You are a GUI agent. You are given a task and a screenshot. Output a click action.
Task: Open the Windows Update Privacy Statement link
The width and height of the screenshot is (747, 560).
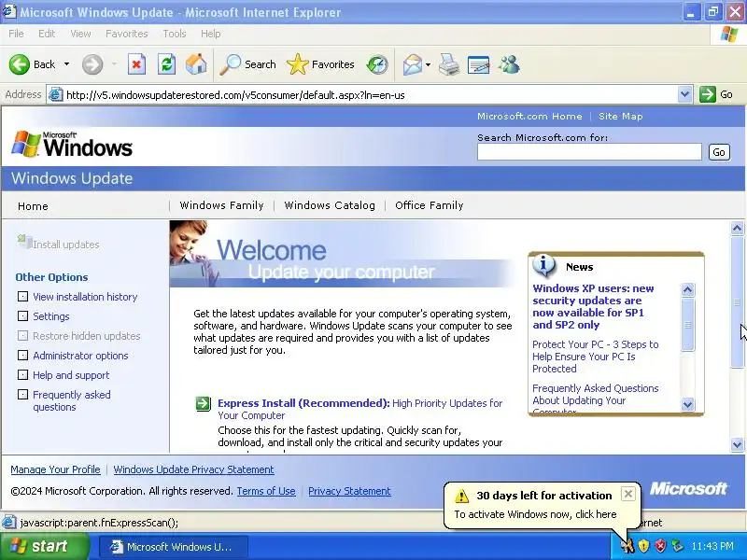click(x=193, y=469)
